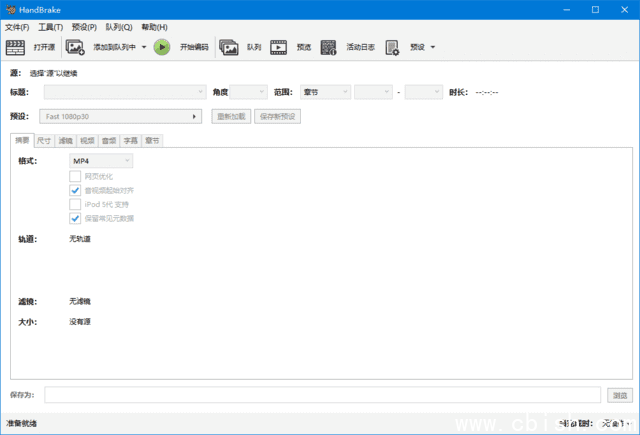Click the Browse (浏览) button
The image size is (640, 435).
[618, 395]
